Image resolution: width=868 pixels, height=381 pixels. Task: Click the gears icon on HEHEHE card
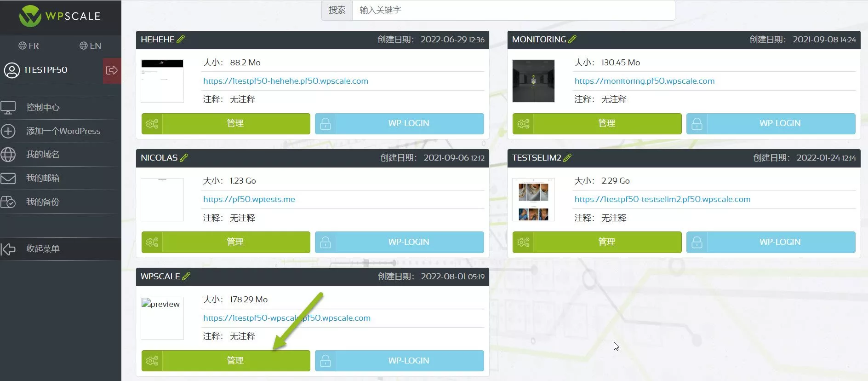[x=152, y=124]
